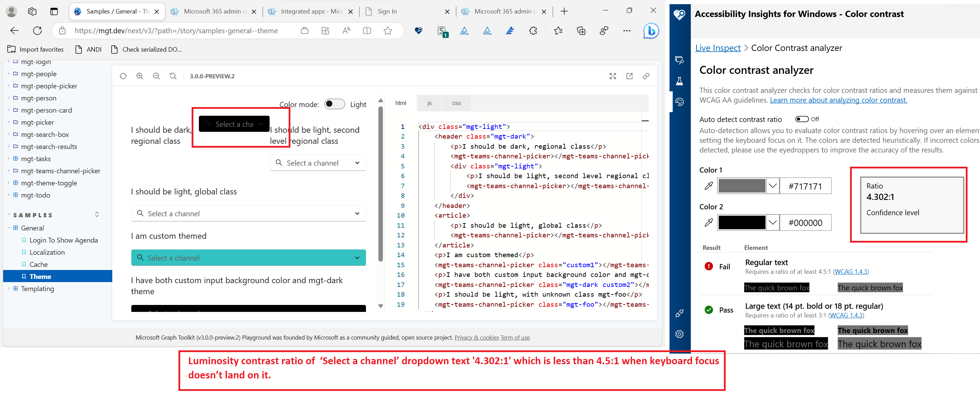Toggle the Bing chat button in Edge toolbar
This screenshot has height=402, width=980.
tap(651, 31)
